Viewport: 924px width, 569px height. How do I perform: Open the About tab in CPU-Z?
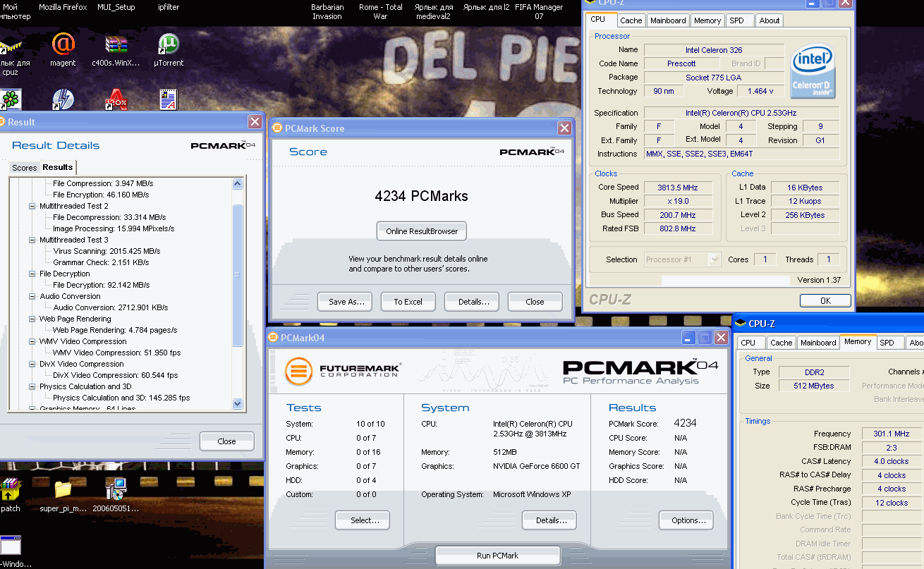pyautogui.click(x=770, y=20)
